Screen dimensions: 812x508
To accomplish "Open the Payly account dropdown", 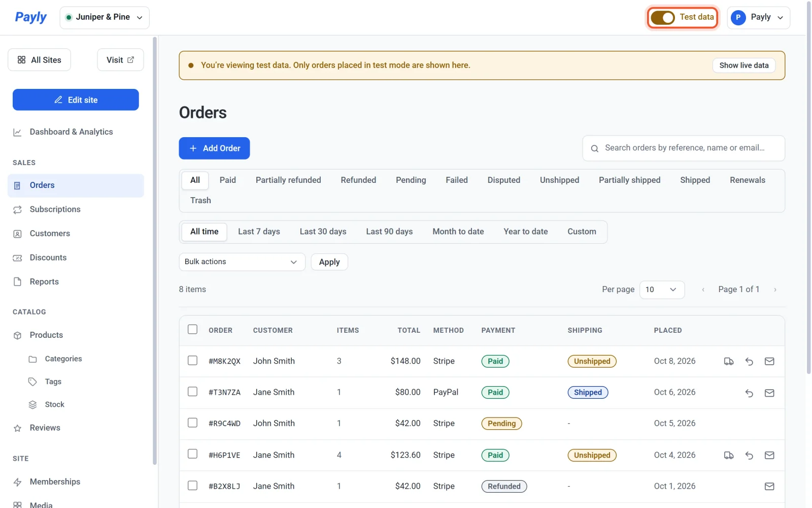I will pyautogui.click(x=758, y=18).
